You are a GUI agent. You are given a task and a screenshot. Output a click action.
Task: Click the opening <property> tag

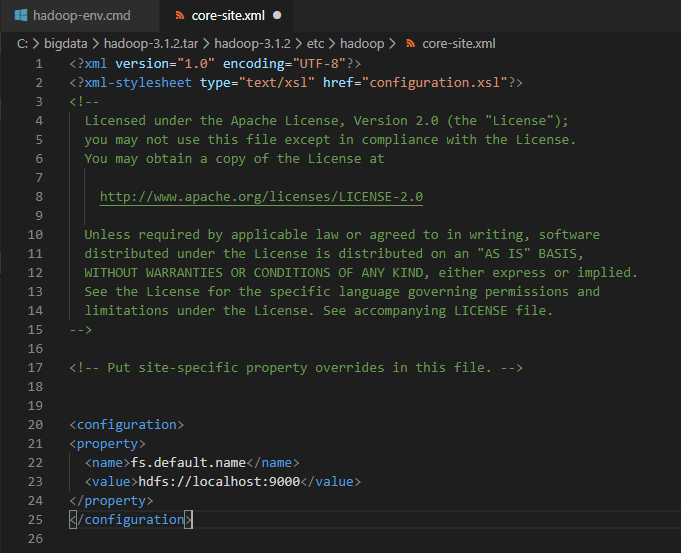point(107,444)
